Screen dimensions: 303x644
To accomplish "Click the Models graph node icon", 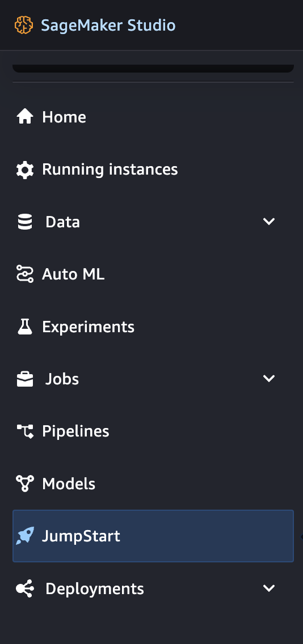I will [x=24, y=484].
